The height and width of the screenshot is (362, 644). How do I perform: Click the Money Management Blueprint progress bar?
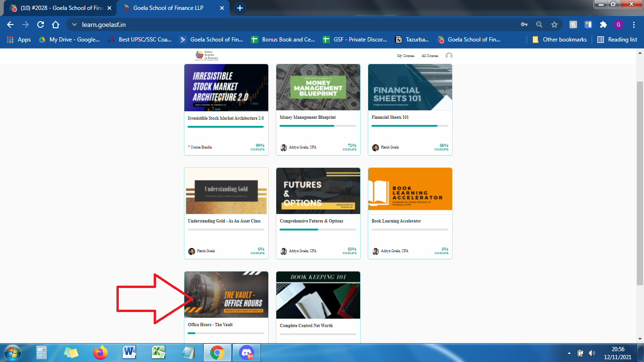[x=318, y=126]
